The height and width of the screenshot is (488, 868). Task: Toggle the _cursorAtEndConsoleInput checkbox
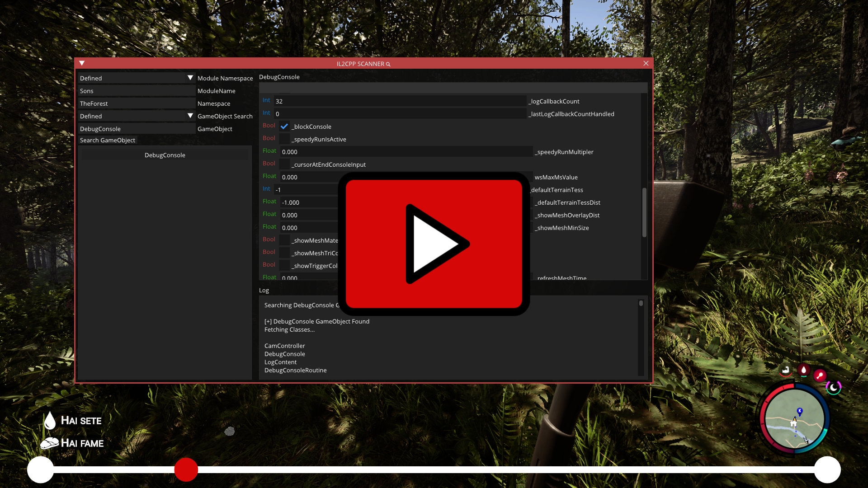pyautogui.click(x=284, y=164)
